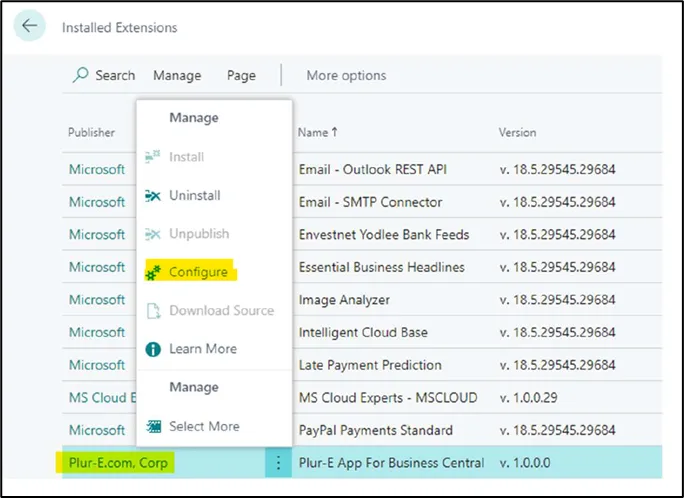The width and height of the screenshot is (684, 498).
Task: Select Envestnet Yodlee Bank Feeds name
Action: tap(384, 235)
